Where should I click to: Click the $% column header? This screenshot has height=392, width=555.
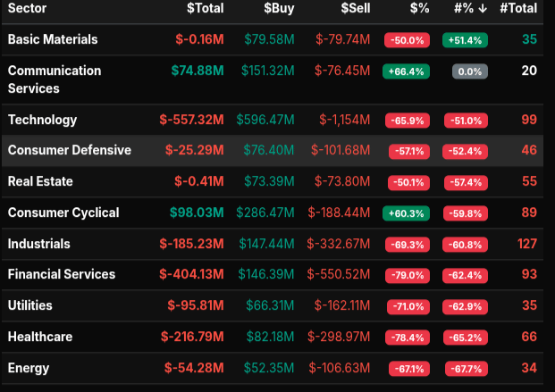[419, 9]
